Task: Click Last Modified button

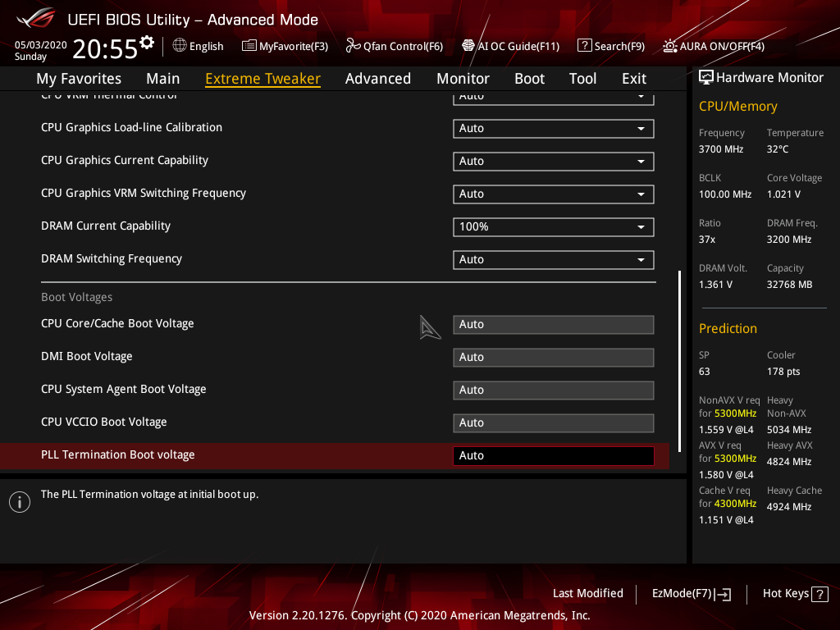Action: click(587, 594)
